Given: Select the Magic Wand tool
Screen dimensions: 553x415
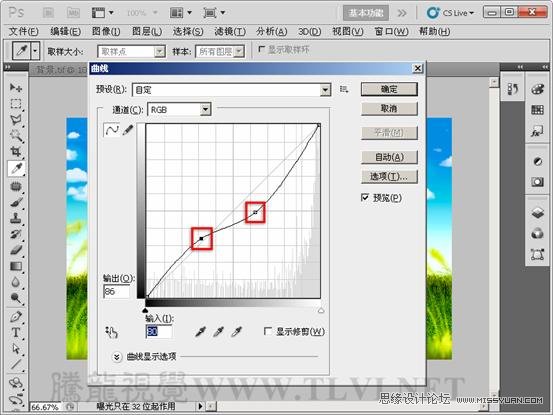Looking at the screenshot, I should (x=16, y=136).
